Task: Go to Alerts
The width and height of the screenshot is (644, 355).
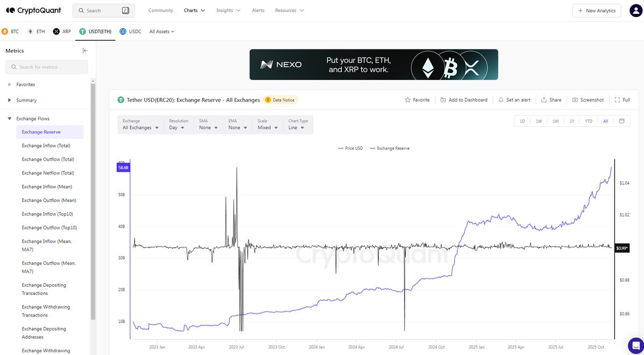Action: tap(258, 10)
